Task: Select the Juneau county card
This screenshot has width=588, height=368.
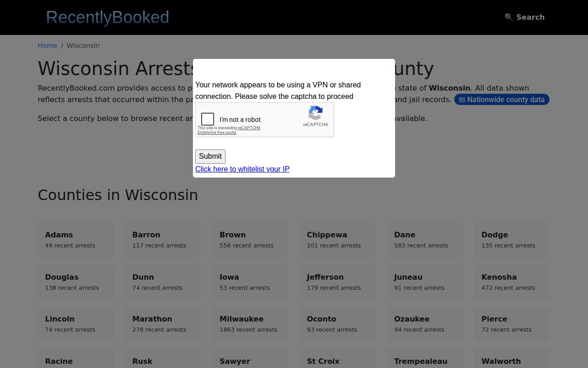Action: click(x=425, y=282)
